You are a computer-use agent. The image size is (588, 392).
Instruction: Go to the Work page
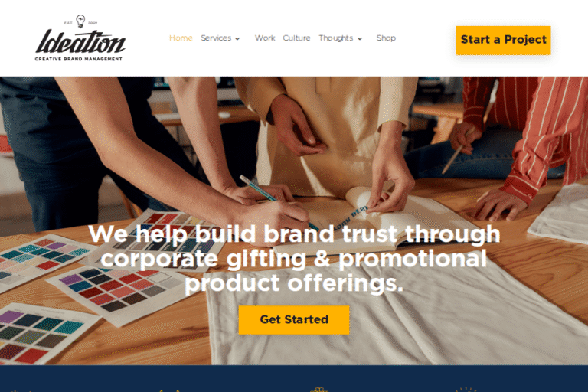click(265, 38)
